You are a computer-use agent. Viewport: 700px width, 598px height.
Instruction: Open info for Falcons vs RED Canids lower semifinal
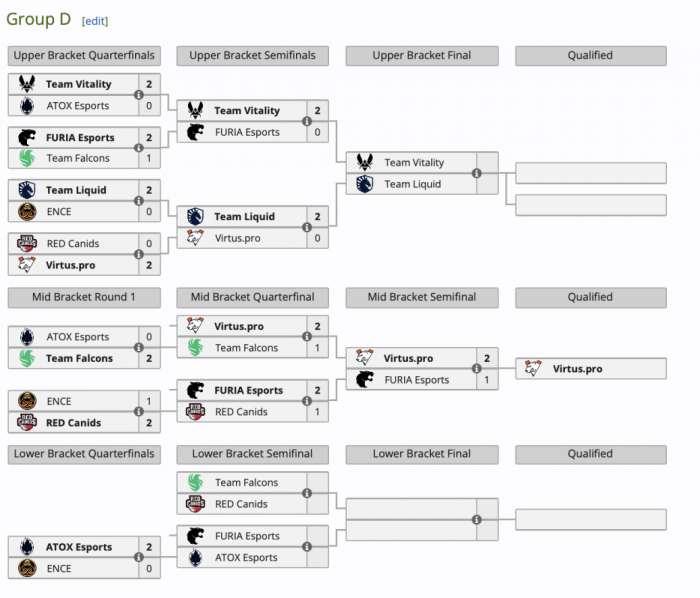[307, 493]
